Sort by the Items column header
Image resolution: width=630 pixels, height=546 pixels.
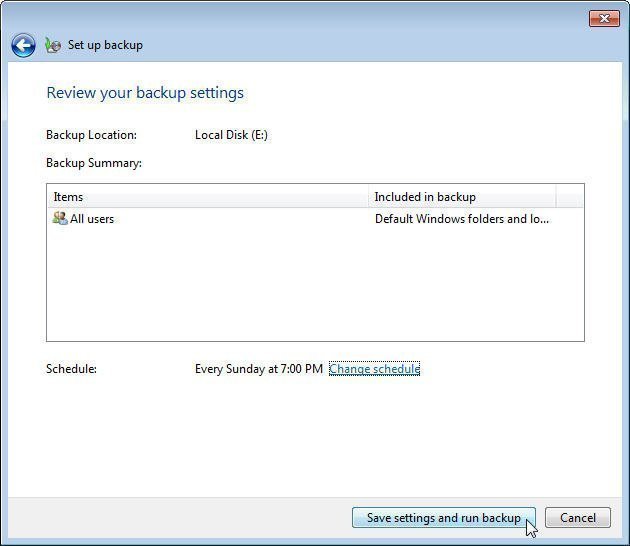point(208,197)
